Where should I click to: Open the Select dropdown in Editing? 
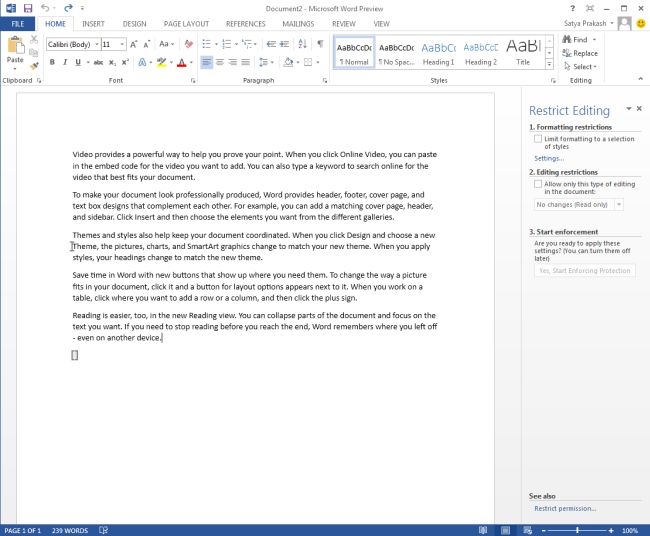[x=580, y=66]
